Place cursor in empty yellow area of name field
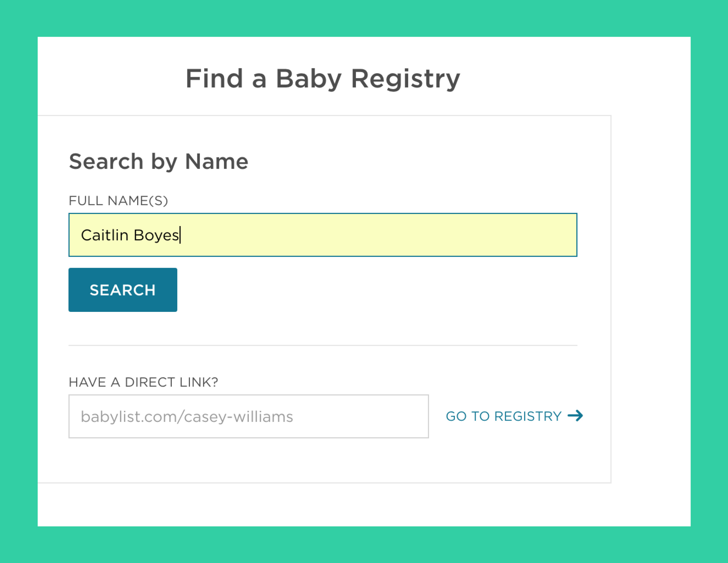 [x=400, y=235]
